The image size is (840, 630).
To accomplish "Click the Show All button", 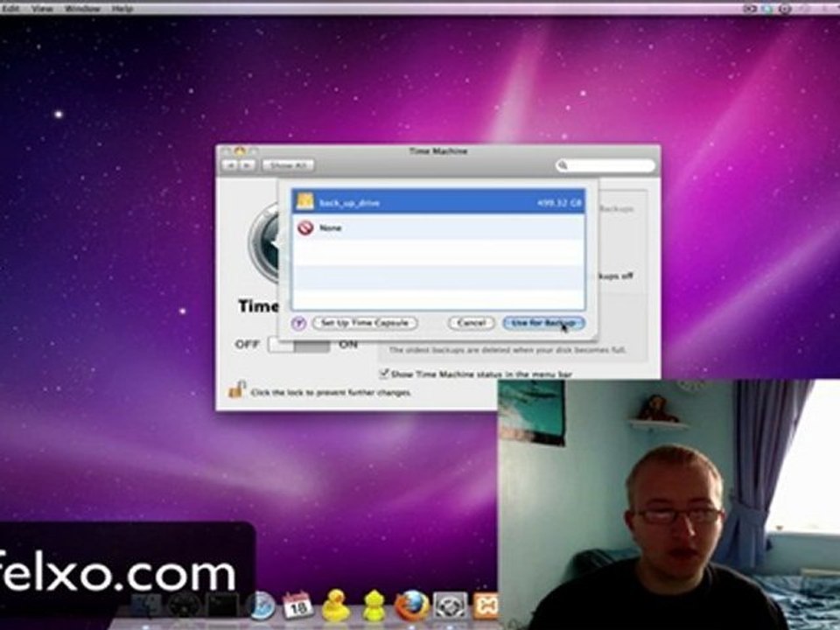I will pyautogui.click(x=288, y=165).
